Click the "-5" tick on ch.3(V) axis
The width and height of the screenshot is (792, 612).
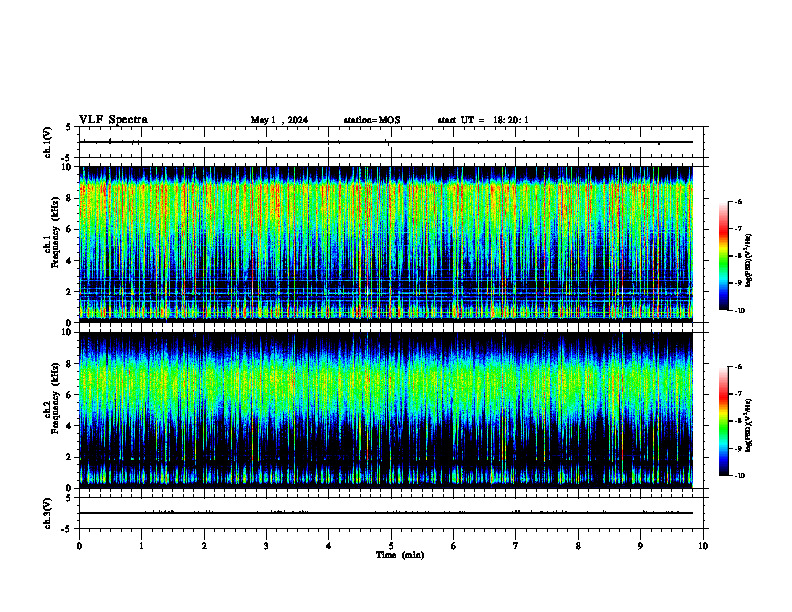pos(66,529)
